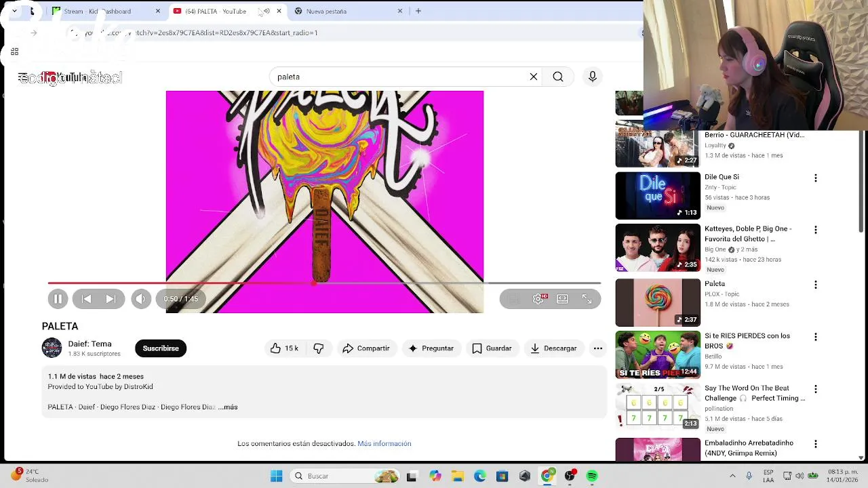This screenshot has height=488, width=868.
Task: Open the Daief channel avatar
Action: tap(52, 348)
